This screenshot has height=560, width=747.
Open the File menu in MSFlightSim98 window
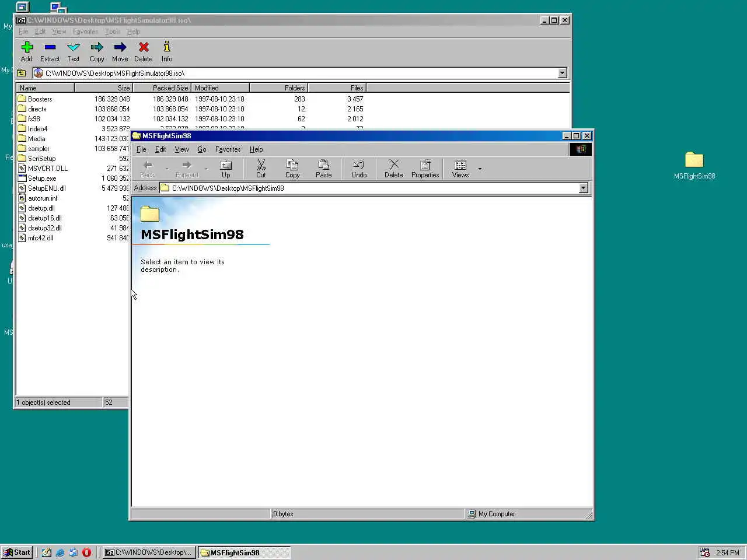pyautogui.click(x=141, y=149)
